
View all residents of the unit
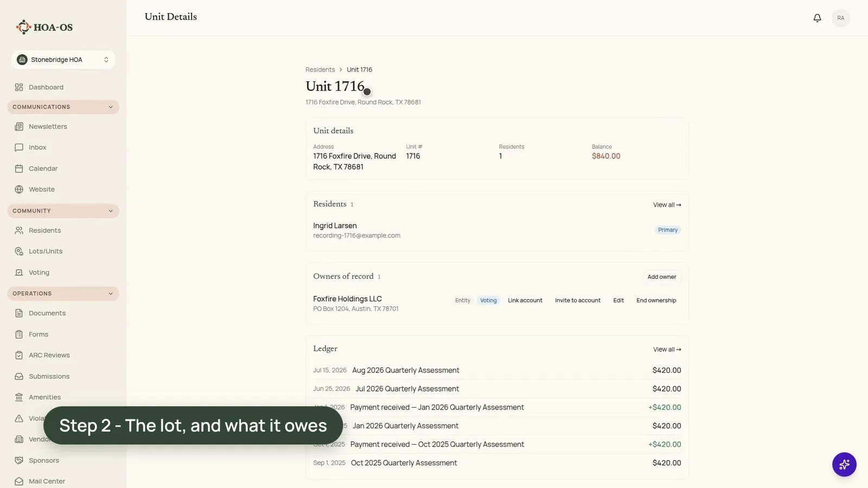pos(667,205)
